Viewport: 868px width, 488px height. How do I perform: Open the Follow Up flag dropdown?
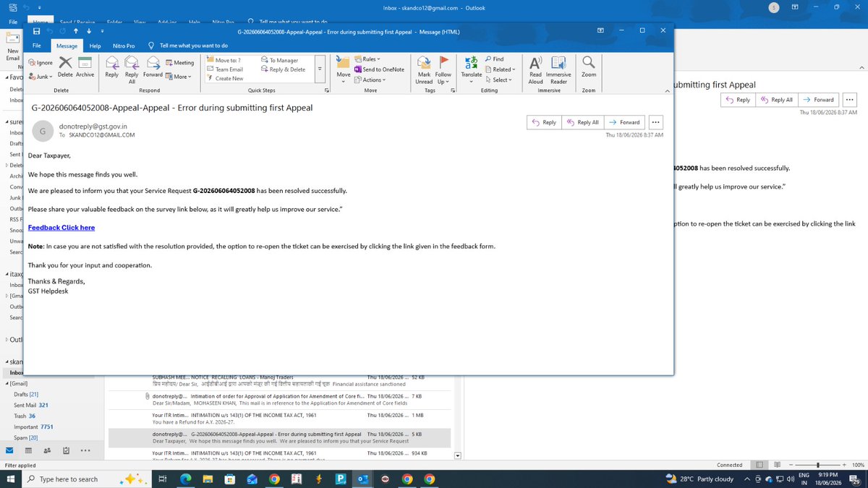coord(443,69)
